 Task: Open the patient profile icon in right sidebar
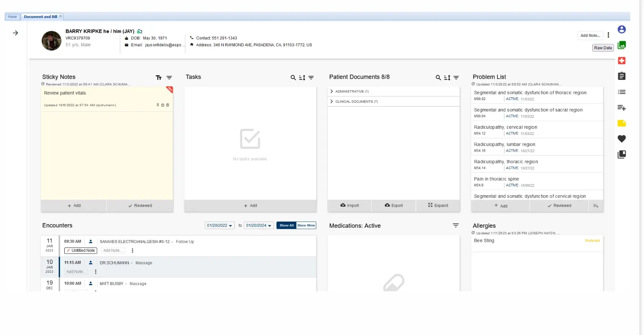621,29
